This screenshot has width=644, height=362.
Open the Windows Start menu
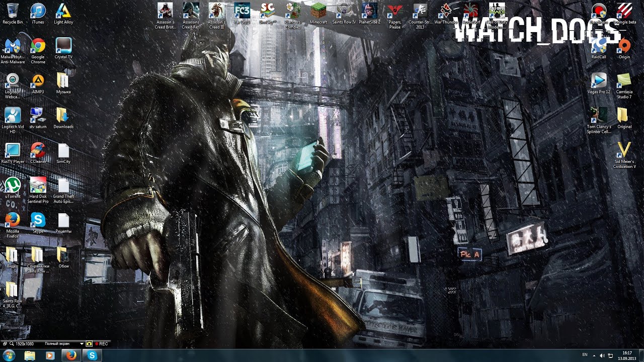(x=10, y=355)
